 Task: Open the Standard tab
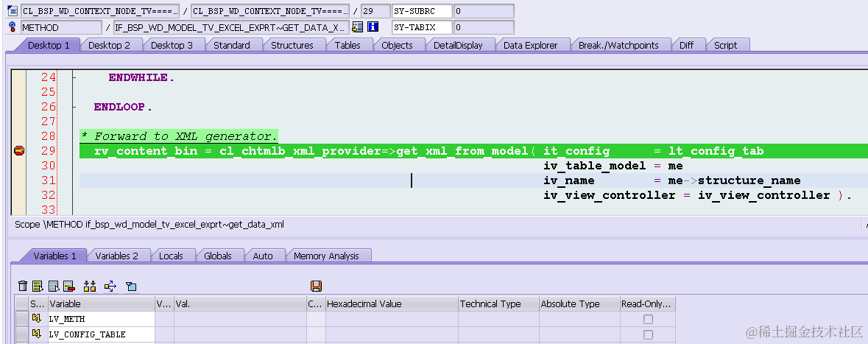(231, 46)
